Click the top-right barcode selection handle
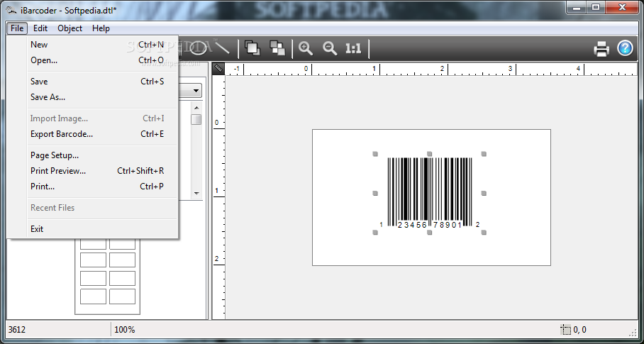Image resolution: width=644 pixels, height=344 pixels. (x=484, y=154)
